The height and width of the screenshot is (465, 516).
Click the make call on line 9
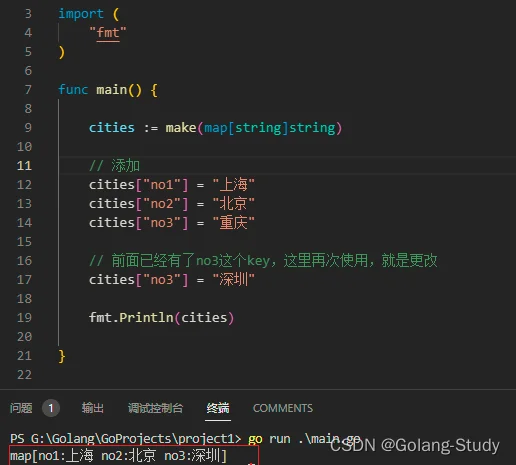[181, 128]
